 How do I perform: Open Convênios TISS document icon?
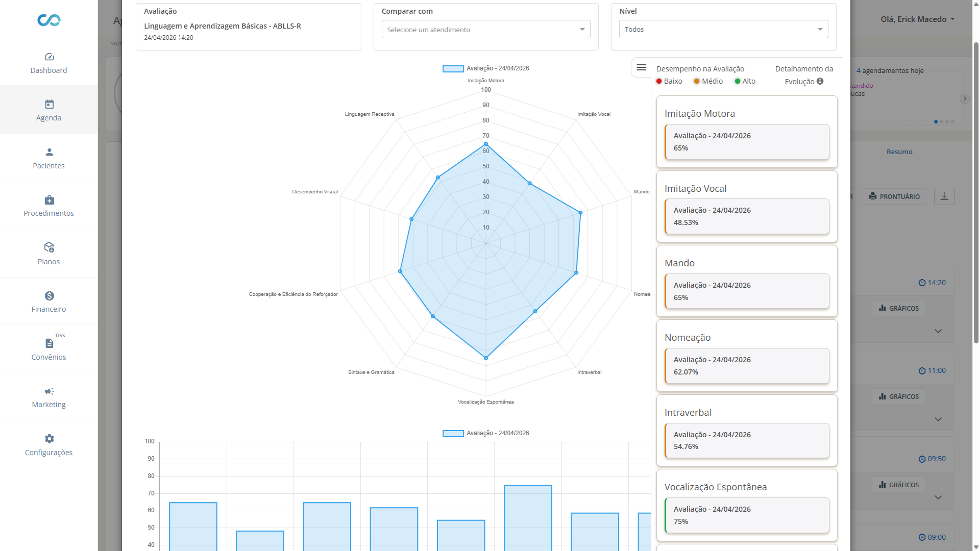[x=49, y=343]
